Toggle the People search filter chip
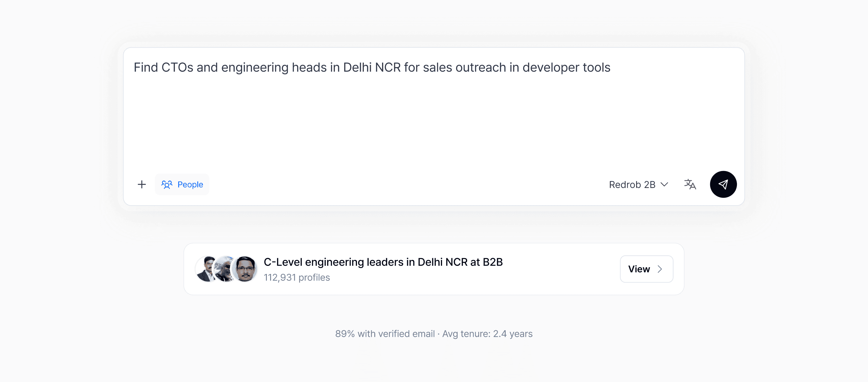Screen dimensions: 868x382 coord(190,185)
